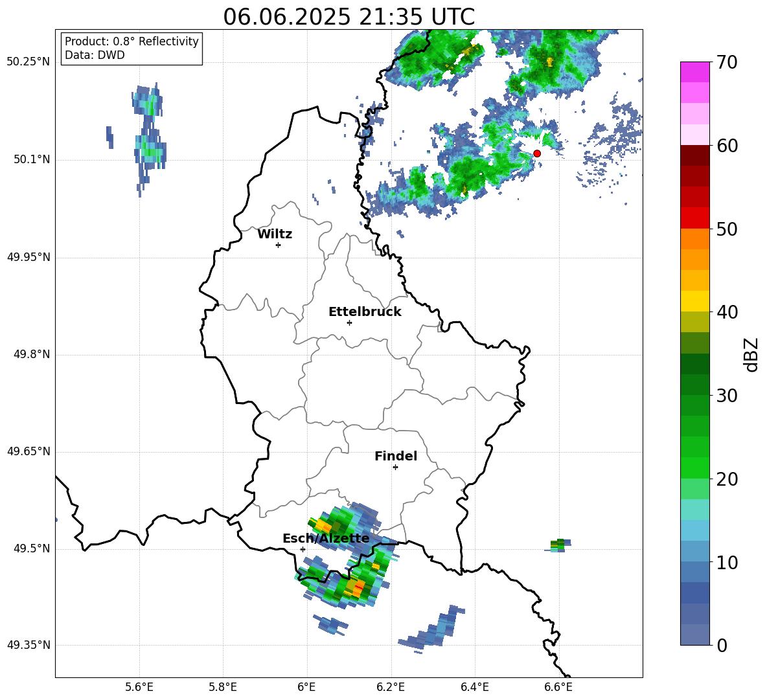Click the 49.35°N latitude label
Image resolution: width=767 pixels, height=700 pixels.
click(29, 645)
